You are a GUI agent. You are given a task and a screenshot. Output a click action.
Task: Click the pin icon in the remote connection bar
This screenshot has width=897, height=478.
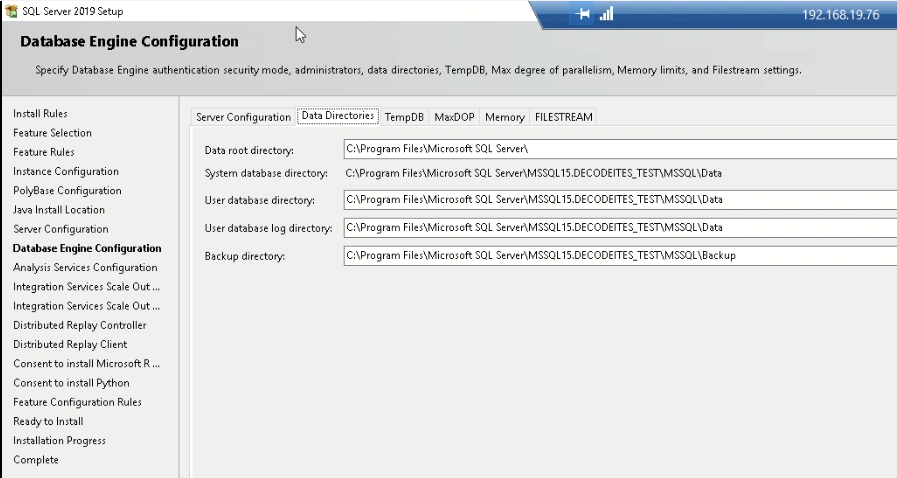pos(582,14)
